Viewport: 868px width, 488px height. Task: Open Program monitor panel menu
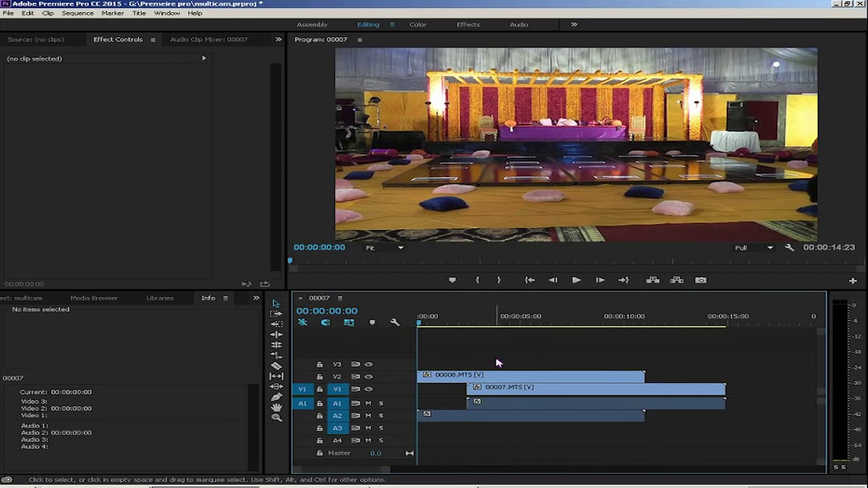tap(359, 39)
